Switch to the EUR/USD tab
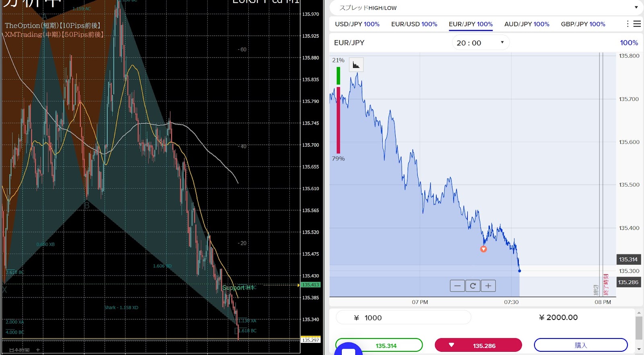Viewport: 644px width, 355px height. (414, 24)
